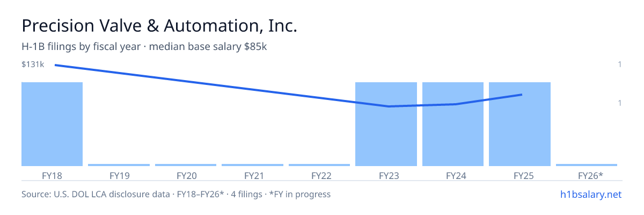This screenshot has height=215, width=644.
Task: Click the FY18 axis label
Action: pos(52,175)
